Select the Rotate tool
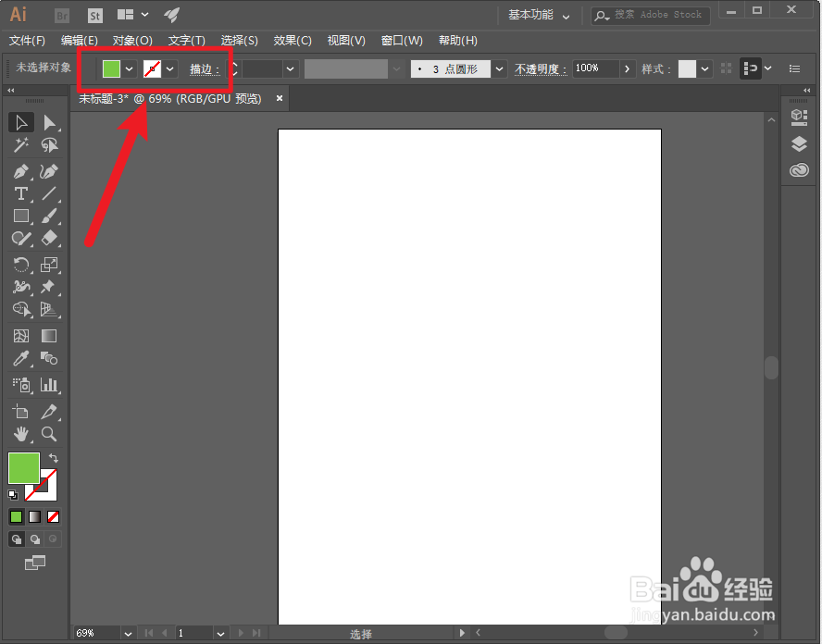Viewport: 822px width, 644px height. point(21,265)
